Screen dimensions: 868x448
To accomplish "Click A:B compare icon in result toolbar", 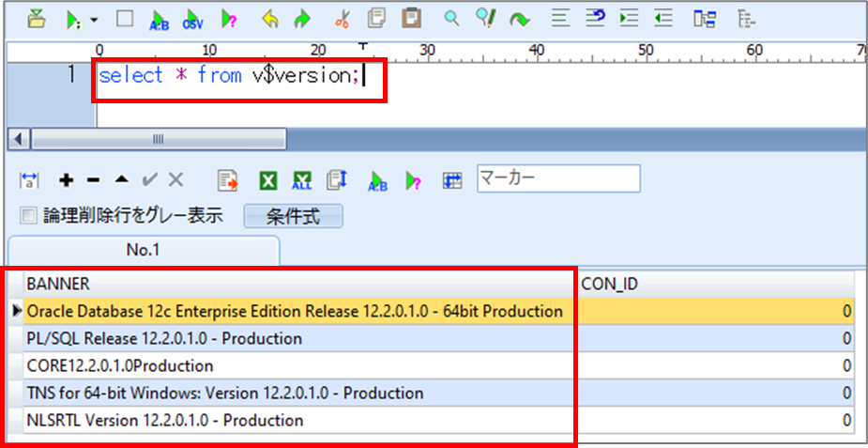I will 378,180.
